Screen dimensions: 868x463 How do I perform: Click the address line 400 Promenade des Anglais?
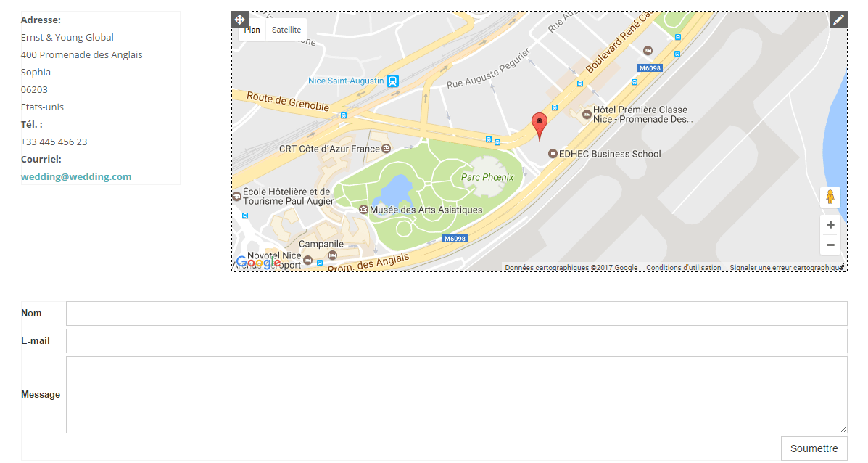point(81,55)
